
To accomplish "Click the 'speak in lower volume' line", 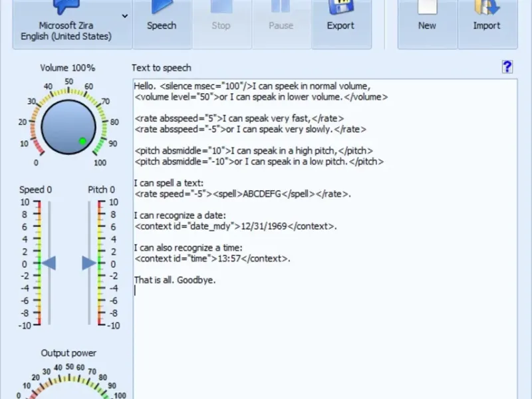I will (261, 97).
